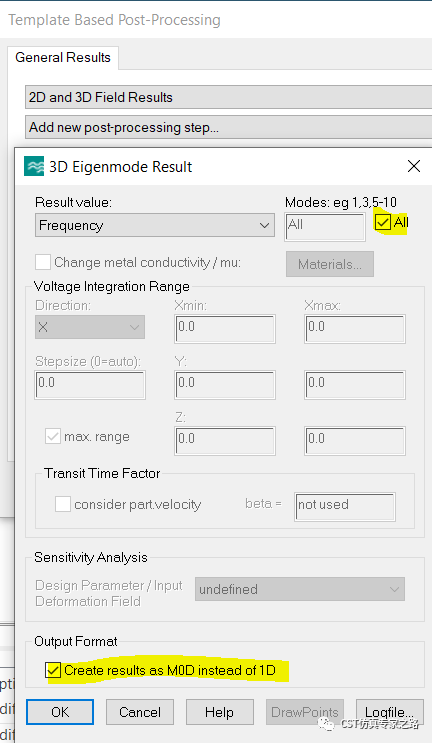Uncheck the All modes checkbox

pos(382,222)
